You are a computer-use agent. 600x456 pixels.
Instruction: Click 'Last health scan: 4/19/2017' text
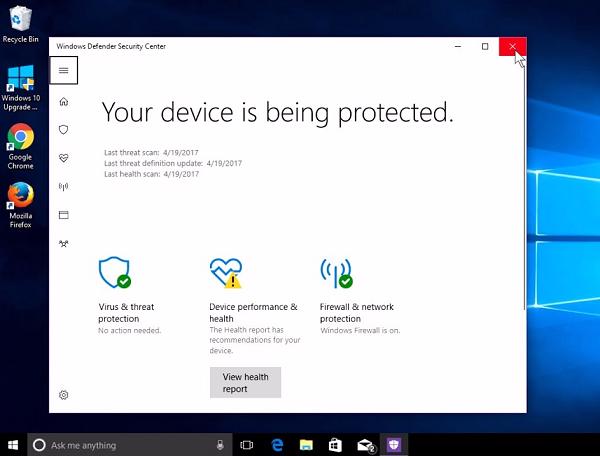tap(151, 174)
